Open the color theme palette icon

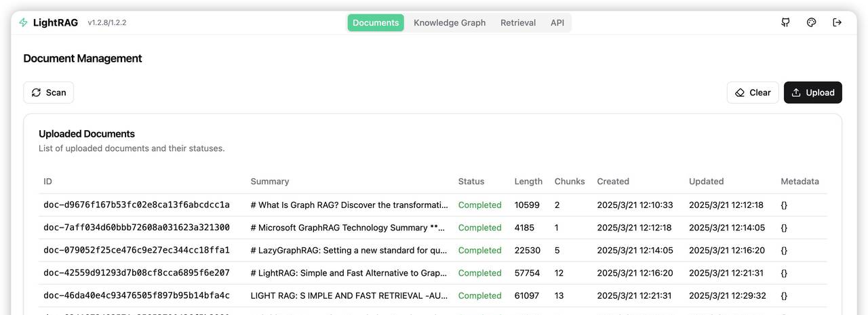point(811,22)
